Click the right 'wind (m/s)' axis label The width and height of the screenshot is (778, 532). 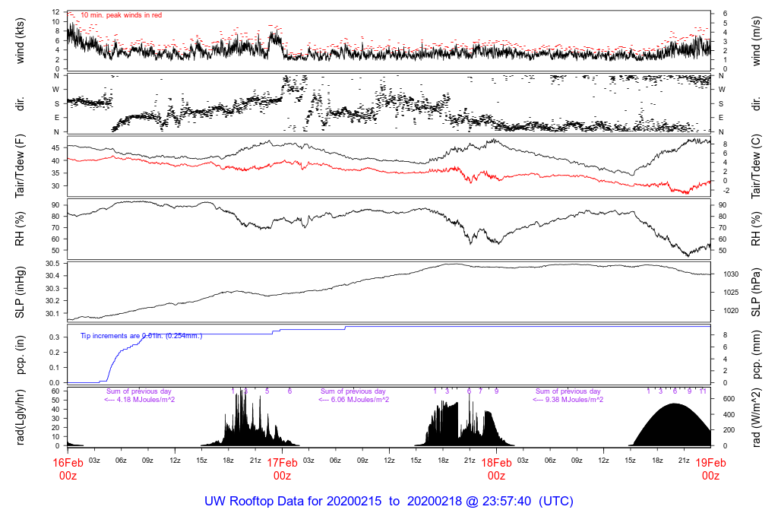pos(756,41)
